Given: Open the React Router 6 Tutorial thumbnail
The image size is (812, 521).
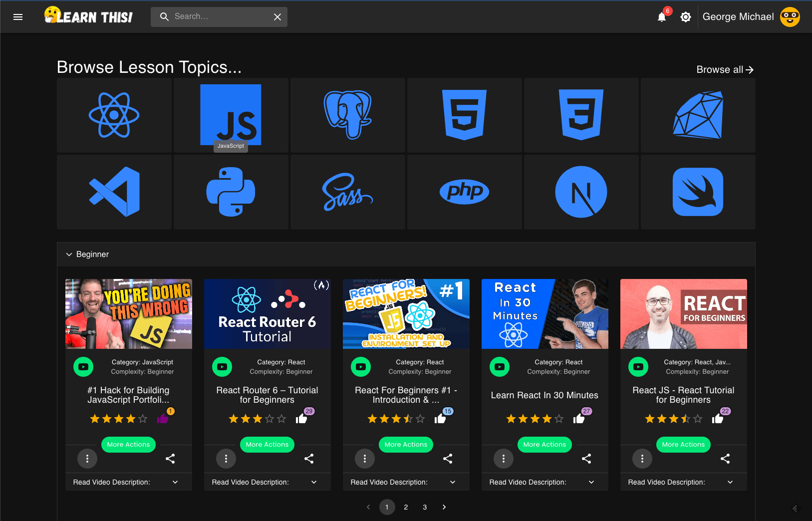Looking at the screenshot, I should point(268,314).
